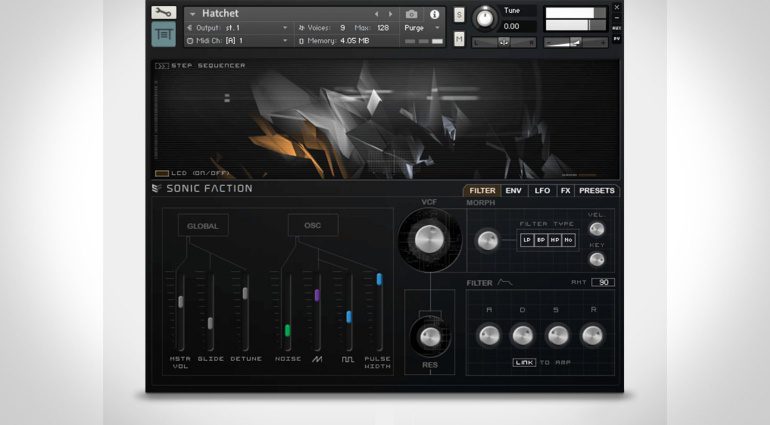
Task: Go to the next instrument arrow
Action: (x=389, y=14)
